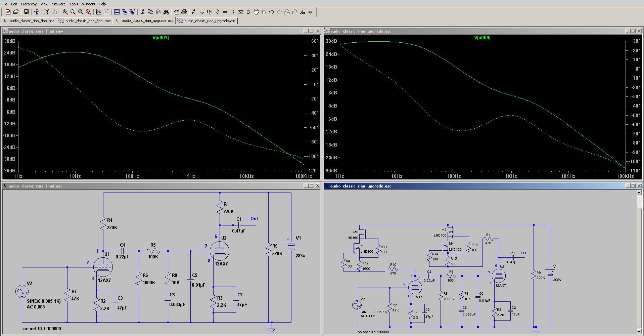Viewport: 644px width, 336px height.
Task: Click the audio_classic_riaa_final.raw window title bar
Action: point(161,31)
